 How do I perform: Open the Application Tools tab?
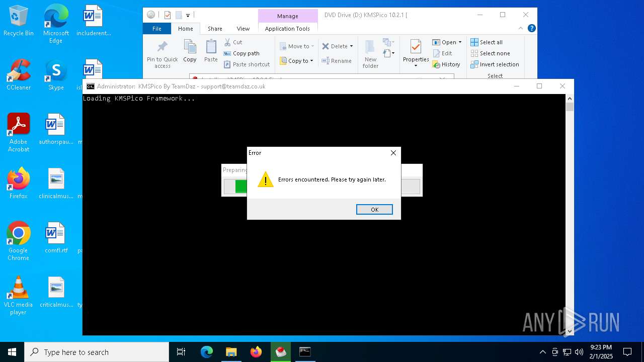tap(287, 29)
